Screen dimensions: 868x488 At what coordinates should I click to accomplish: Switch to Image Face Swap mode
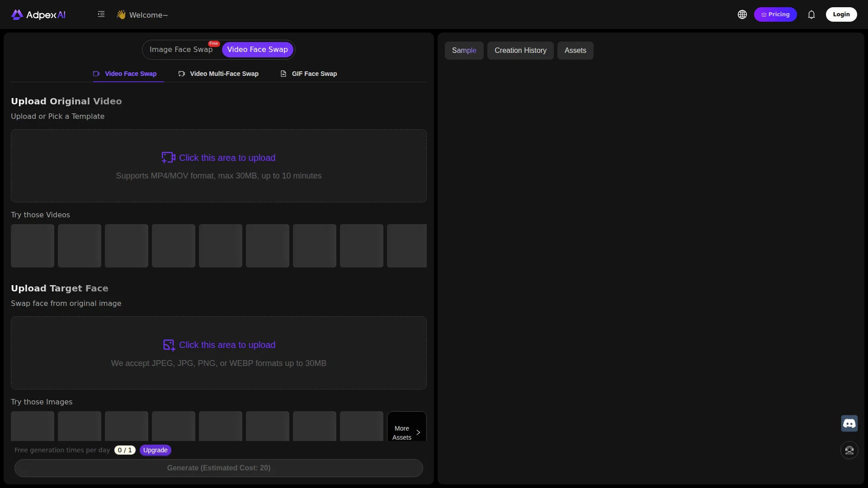click(182, 49)
